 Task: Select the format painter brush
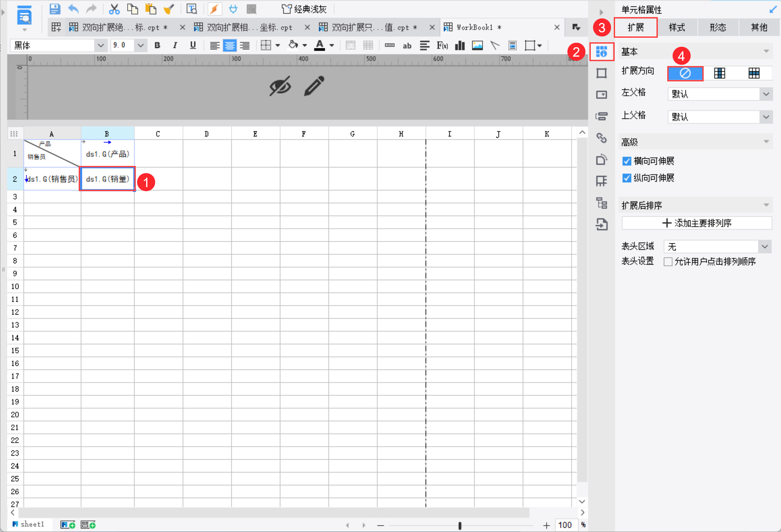click(x=169, y=9)
